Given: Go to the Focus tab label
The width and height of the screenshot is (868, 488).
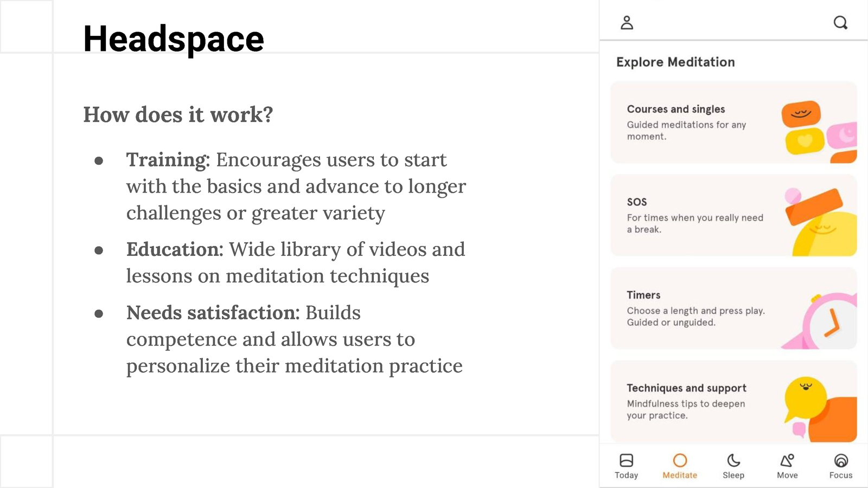Looking at the screenshot, I should 841,475.
